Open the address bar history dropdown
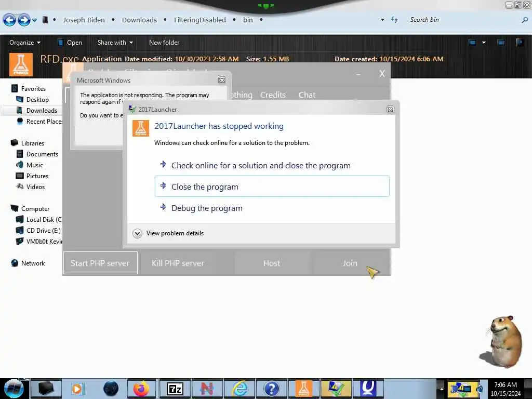Screen dimensions: 532x399 [x=382, y=20]
